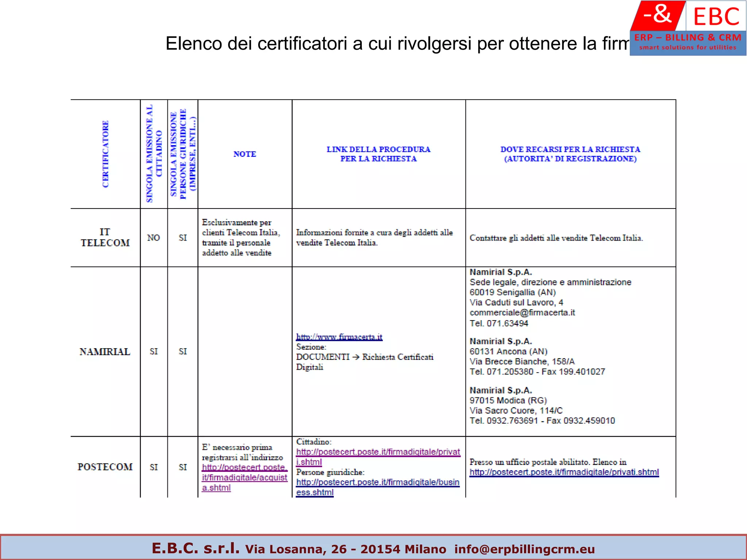Open the postecert acquista.shtml link in NOTE column
The height and width of the screenshot is (560, 747).
[x=245, y=478]
